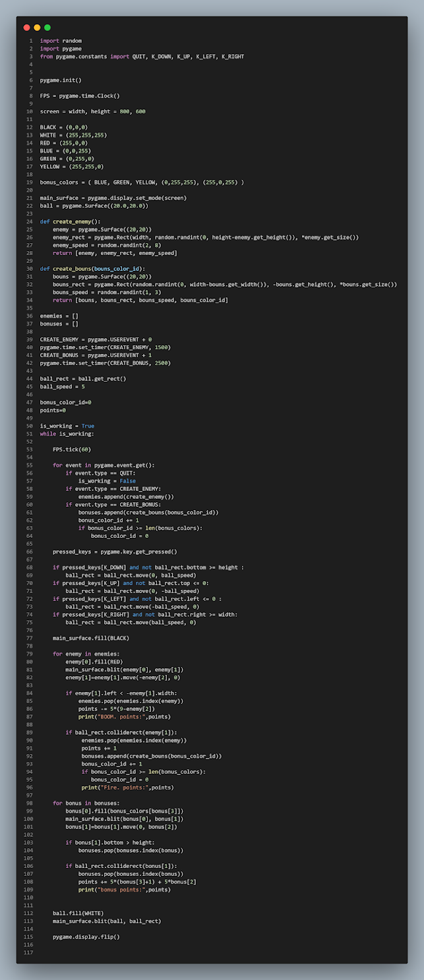Click the 'while is_working:' loop line
Viewport: 424px width, 980px height.
[x=67, y=434]
